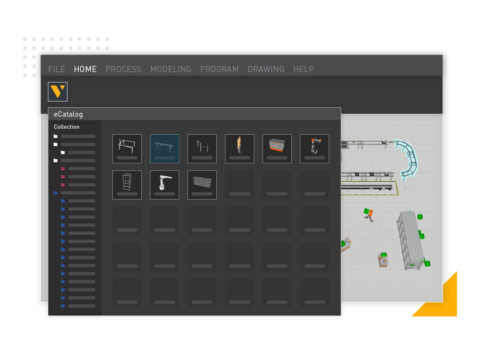Select the fence panel catalog item
Image resolution: width=480 pixels, height=360 pixels.
tap(202, 185)
